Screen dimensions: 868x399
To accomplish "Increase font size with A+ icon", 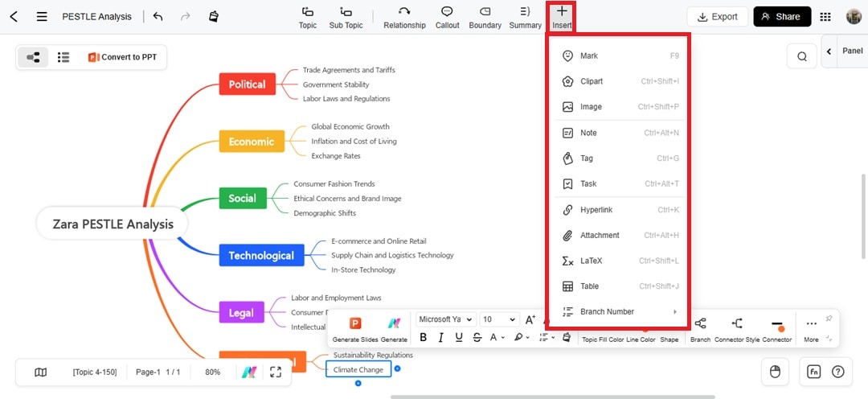I will 530,319.
